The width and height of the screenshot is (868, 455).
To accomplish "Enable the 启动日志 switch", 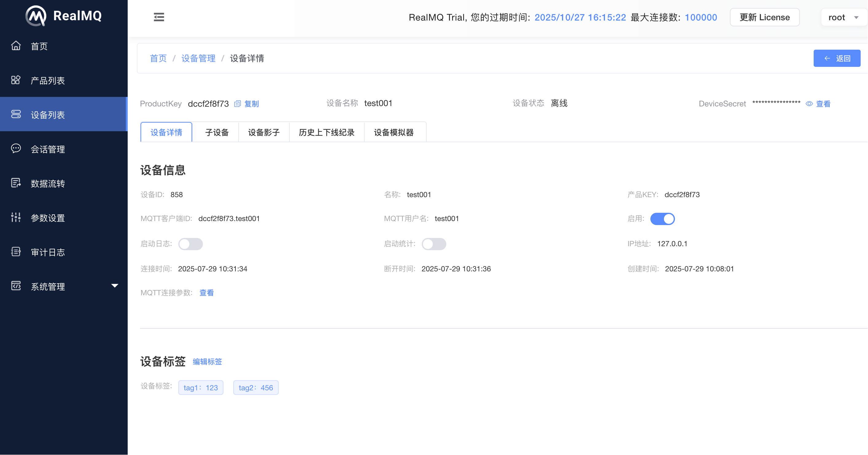I will click(190, 244).
